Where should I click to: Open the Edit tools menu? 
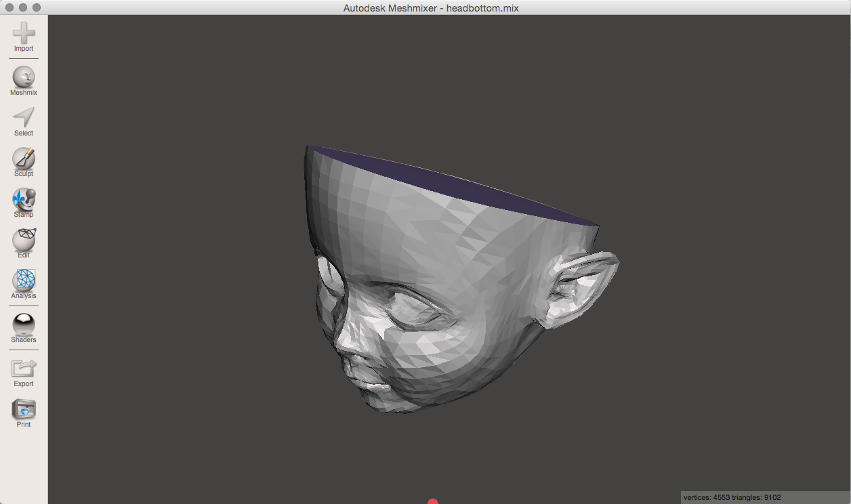[24, 243]
